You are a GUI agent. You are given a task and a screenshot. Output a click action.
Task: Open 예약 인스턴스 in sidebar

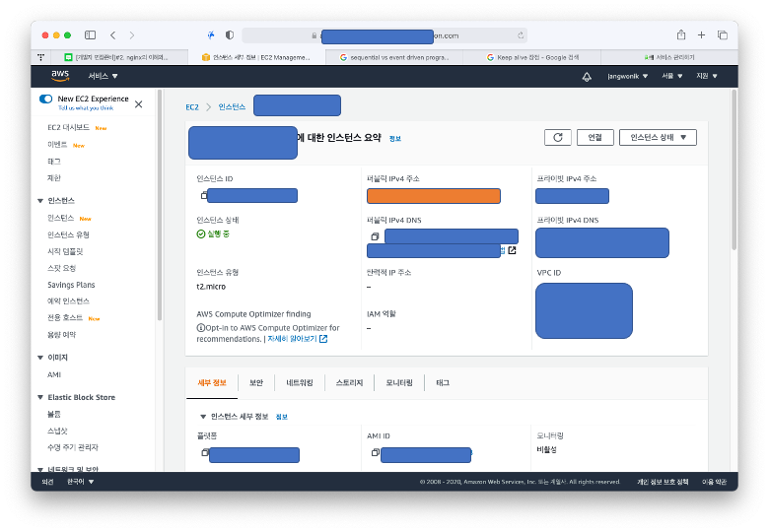click(x=68, y=301)
